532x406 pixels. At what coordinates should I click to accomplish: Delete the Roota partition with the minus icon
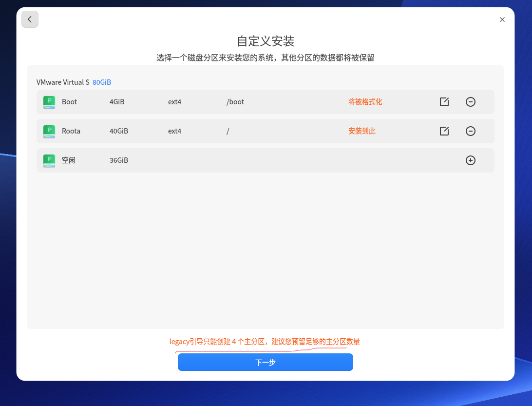470,131
